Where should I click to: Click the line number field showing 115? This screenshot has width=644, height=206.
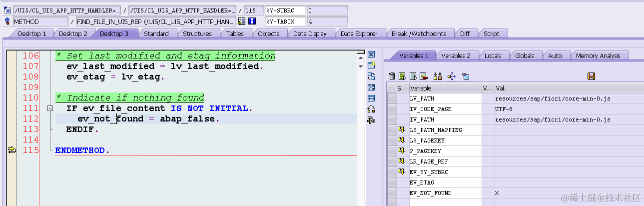(254, 10)
